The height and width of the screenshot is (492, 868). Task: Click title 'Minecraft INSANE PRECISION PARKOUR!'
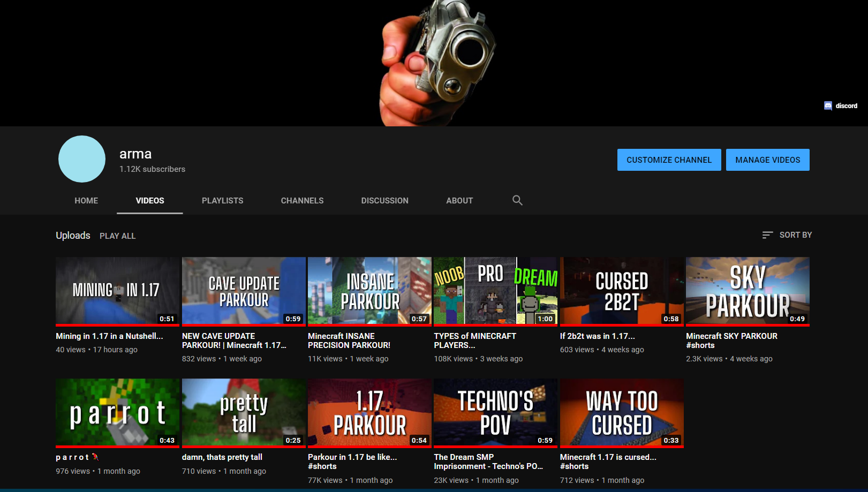pos(349,340)
